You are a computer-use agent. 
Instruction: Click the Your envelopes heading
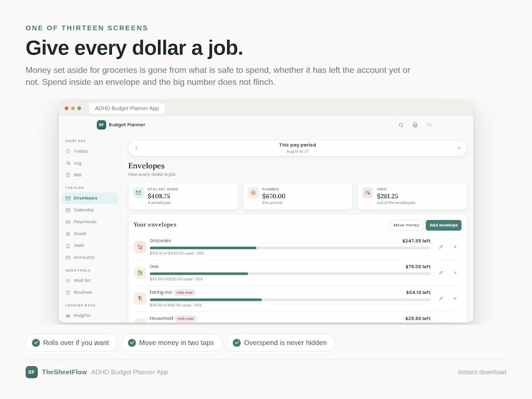(x=155, y=224)
